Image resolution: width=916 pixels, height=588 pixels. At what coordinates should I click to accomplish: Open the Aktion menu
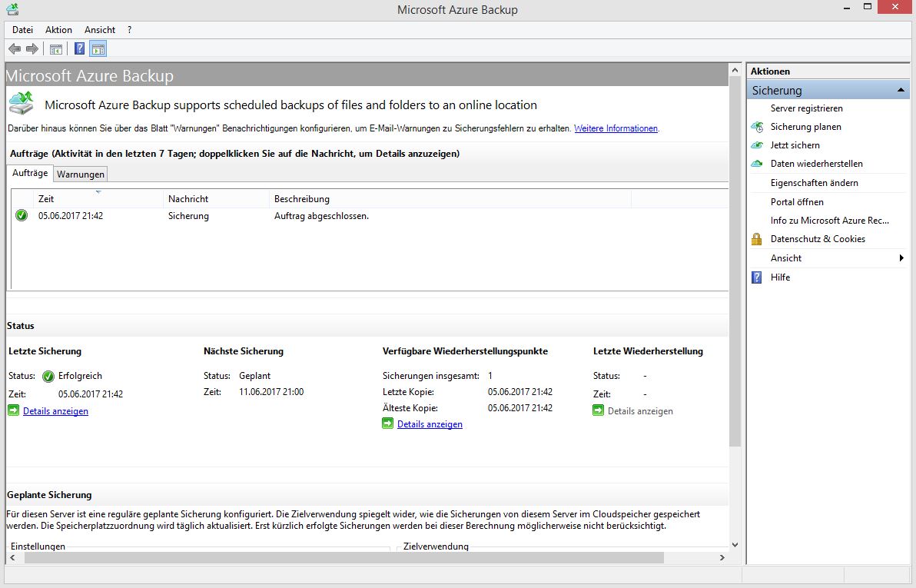tap(58, 30)
